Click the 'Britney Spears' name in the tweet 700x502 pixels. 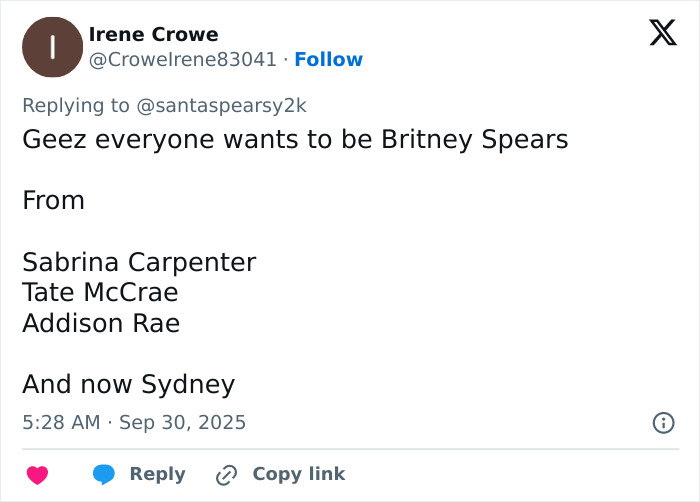coord(475,139)
